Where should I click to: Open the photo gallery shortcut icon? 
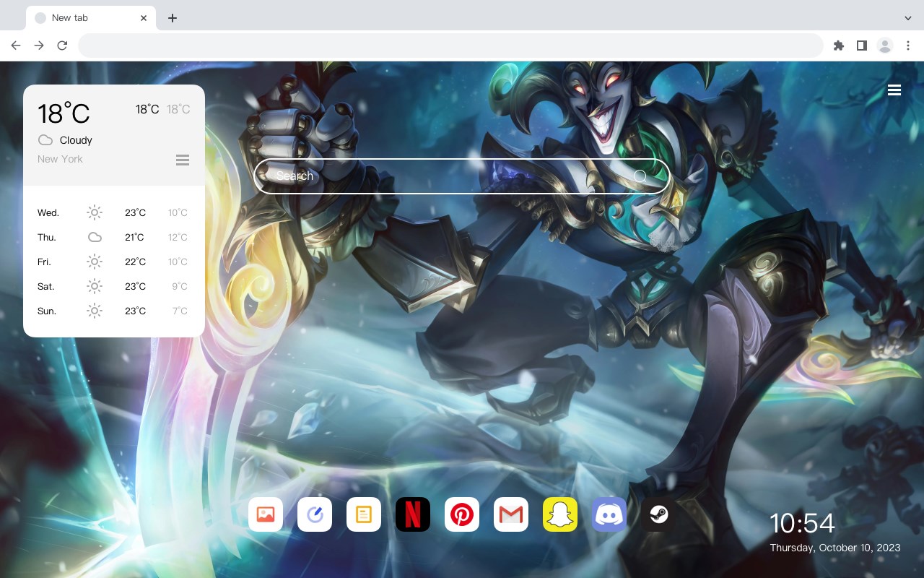(266, 514)
